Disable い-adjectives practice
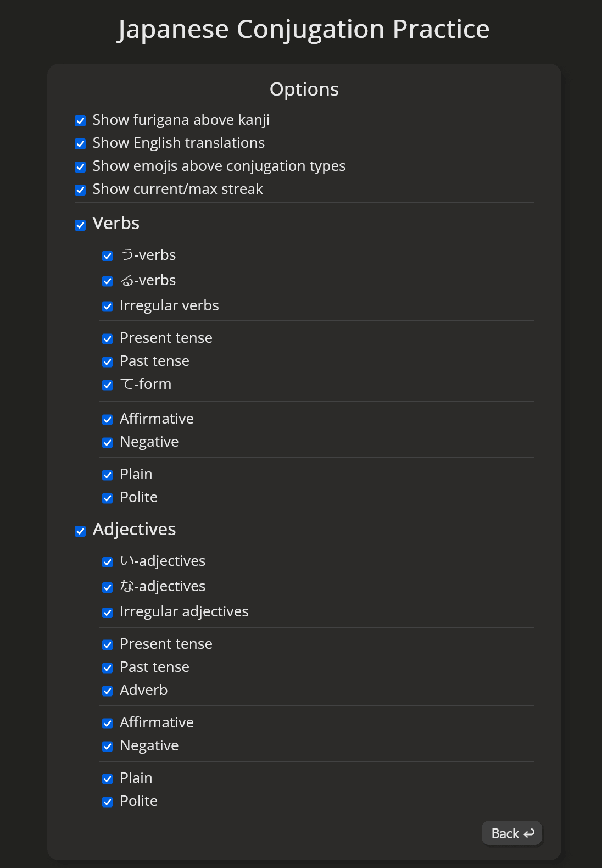This screenshot has width=602, height=868. point(108,561)
